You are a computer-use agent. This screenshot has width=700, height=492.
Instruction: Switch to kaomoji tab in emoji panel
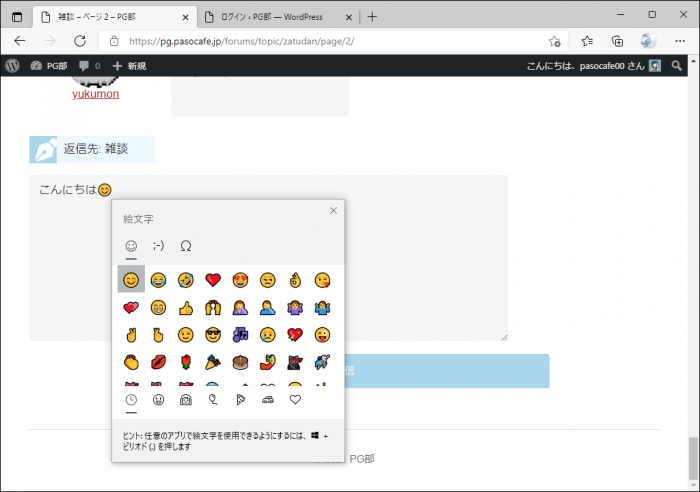158,246
